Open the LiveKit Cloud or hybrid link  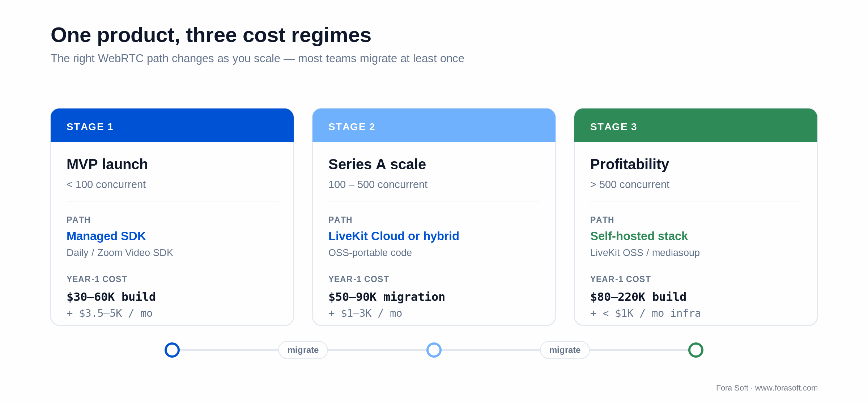(x=394, y=236)
